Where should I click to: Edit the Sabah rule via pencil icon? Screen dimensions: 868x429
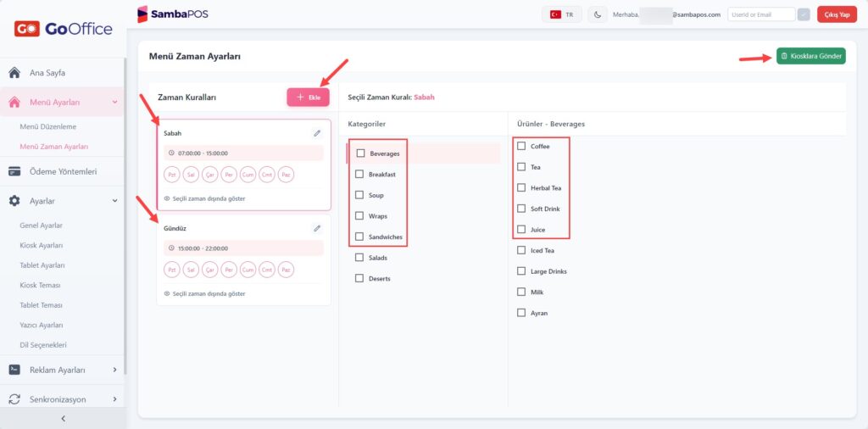317,133
